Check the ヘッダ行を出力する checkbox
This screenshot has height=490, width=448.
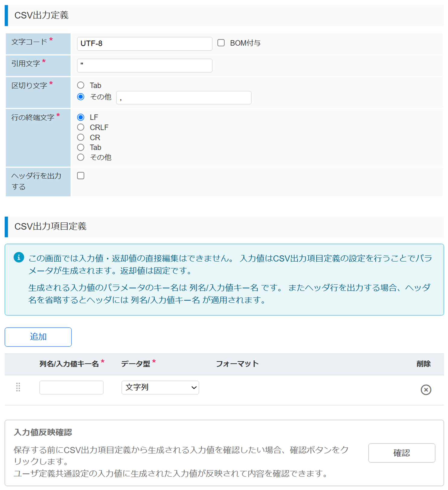81,176
